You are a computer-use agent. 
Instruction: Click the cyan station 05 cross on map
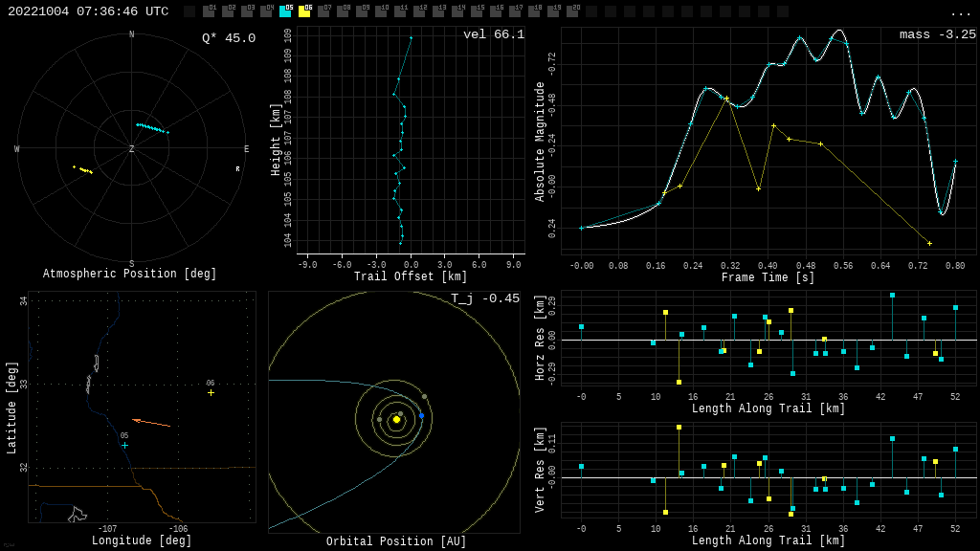(x=124, y=445)
